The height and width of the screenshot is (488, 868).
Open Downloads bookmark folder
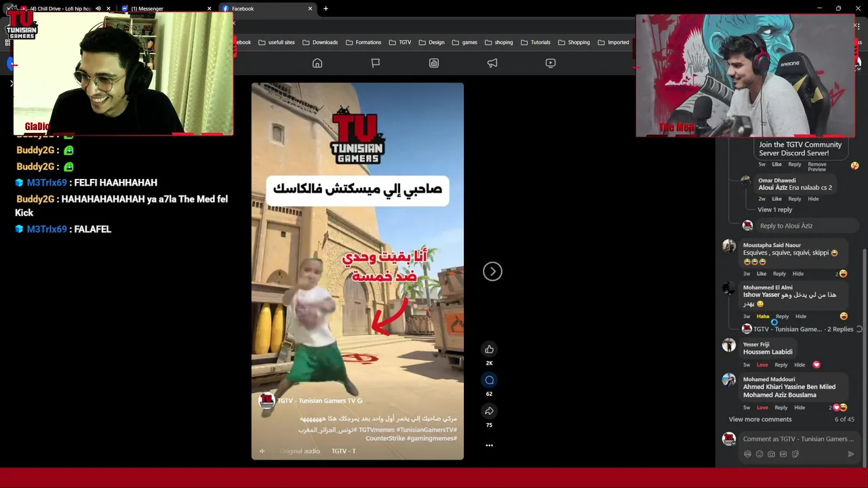pyautogui.click(x=320, y=42)
